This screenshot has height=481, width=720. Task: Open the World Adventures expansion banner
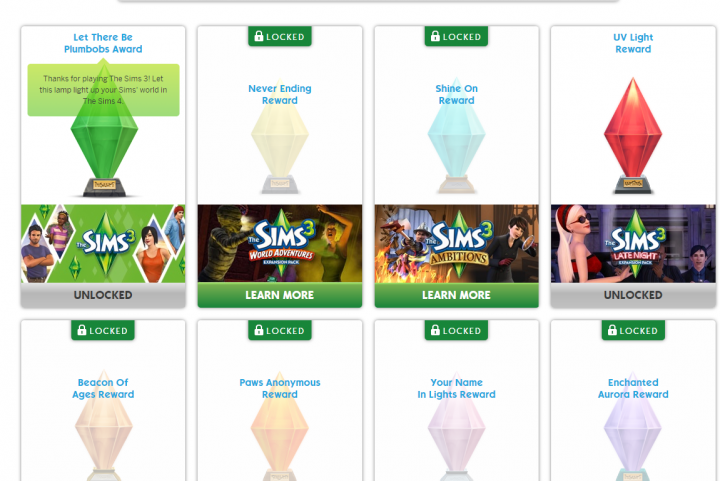tap(280, 244)
